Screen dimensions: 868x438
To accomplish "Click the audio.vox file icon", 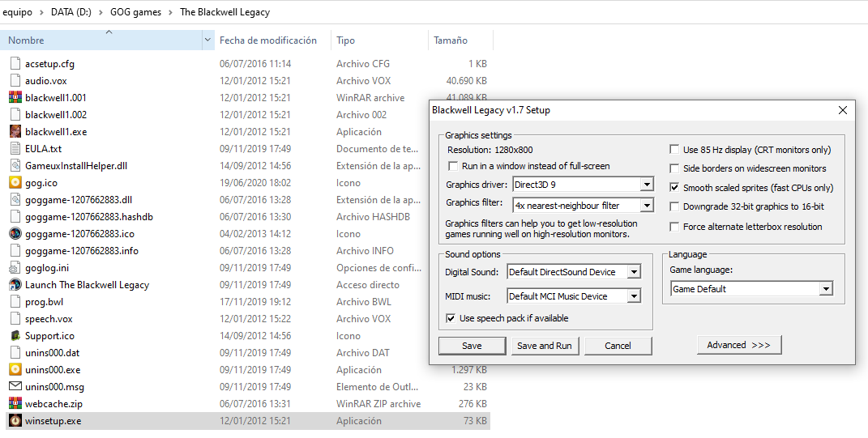I will tap(15, 81).
